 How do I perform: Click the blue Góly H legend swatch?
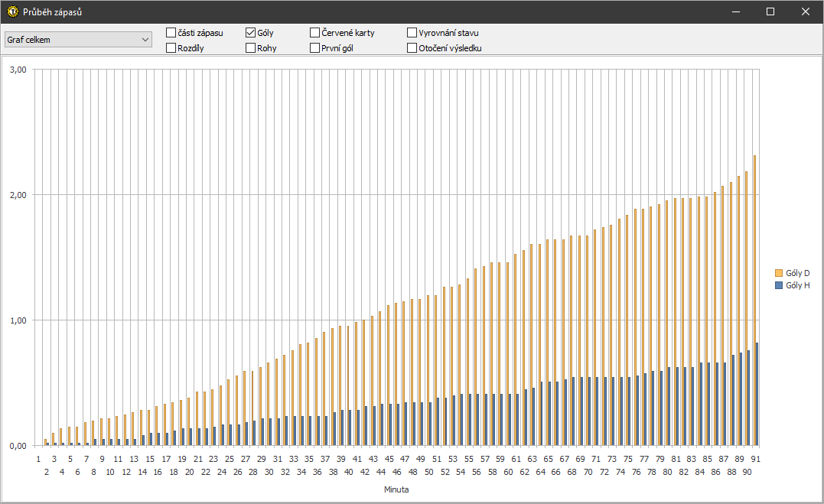point(779,285)
